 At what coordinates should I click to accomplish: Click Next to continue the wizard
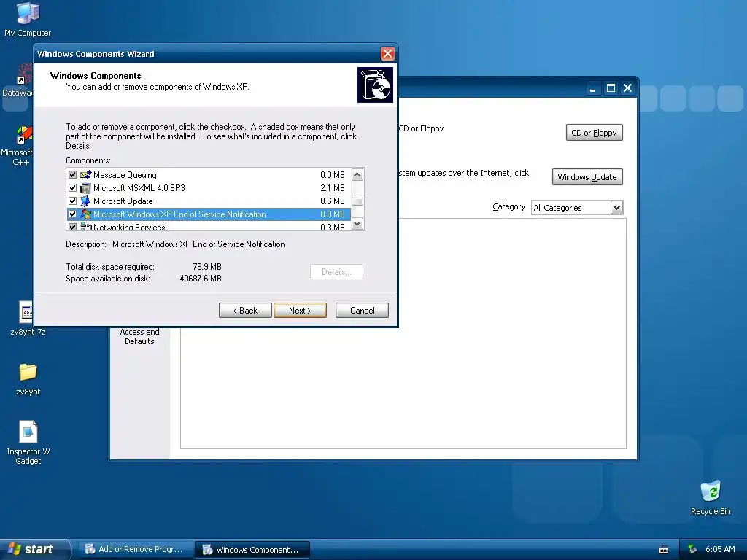tap(300, 311)
